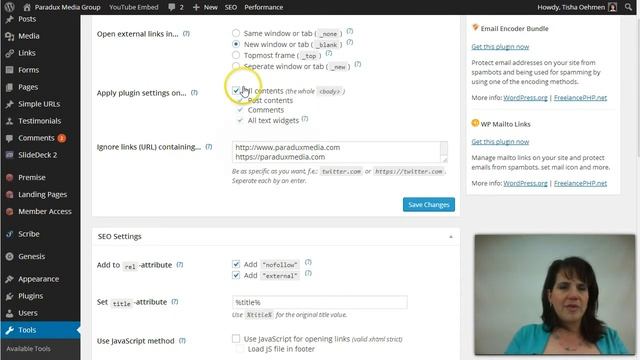Open Get this plugin now for WP Mailto Links

500,142
